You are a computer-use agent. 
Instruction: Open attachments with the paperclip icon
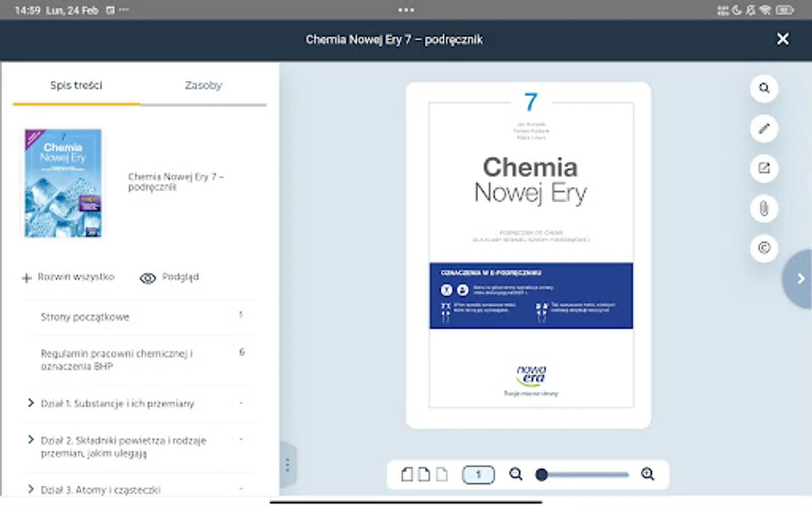(x=764, y=208)
